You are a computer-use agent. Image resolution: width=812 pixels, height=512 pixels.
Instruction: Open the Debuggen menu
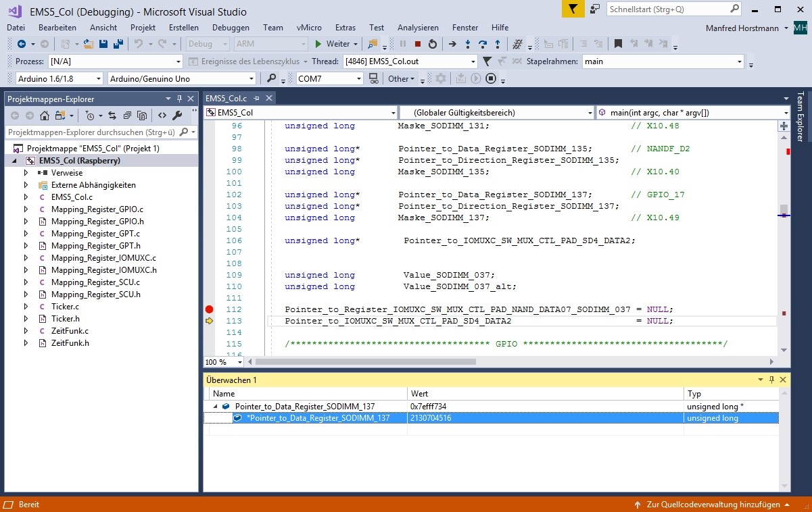click(x=231, y=28)
